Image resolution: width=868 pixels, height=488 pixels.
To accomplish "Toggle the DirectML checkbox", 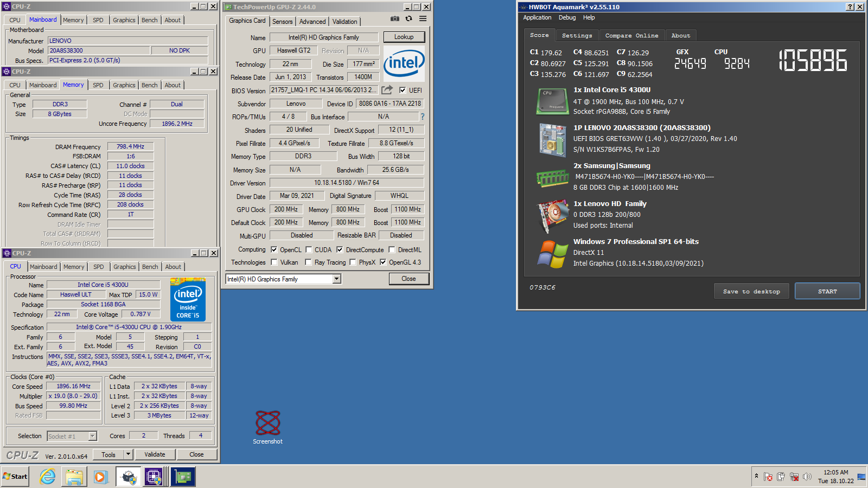I will coord(392,250).
